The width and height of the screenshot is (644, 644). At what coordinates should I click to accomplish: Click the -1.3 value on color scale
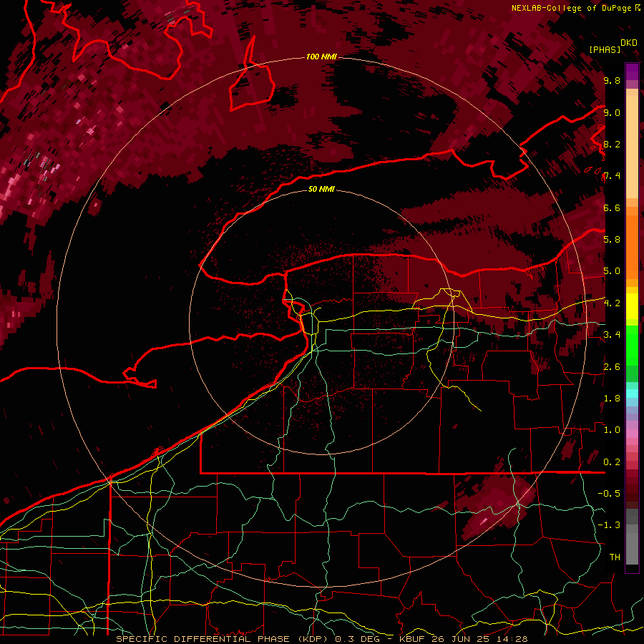[609, 525]
